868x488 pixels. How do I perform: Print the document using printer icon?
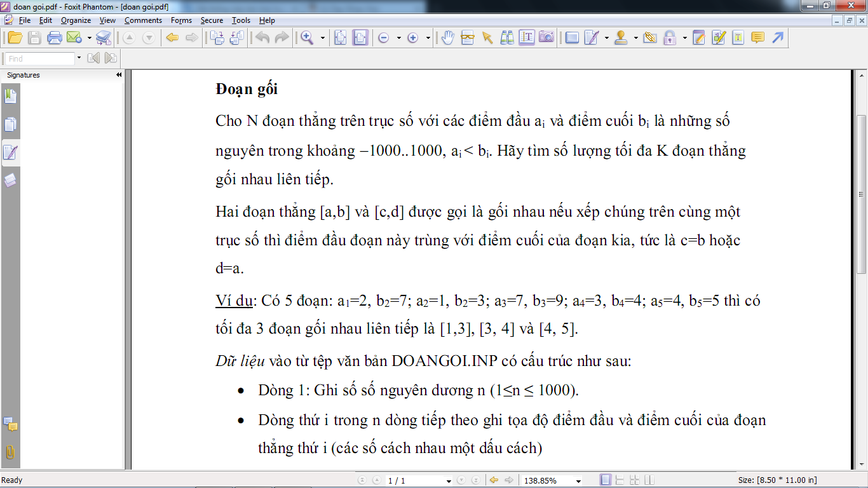pyautogui.click(x=54, y=38)
